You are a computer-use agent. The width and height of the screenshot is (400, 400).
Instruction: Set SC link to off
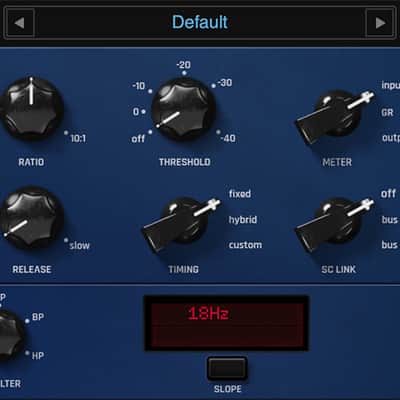tap(388, 193)
